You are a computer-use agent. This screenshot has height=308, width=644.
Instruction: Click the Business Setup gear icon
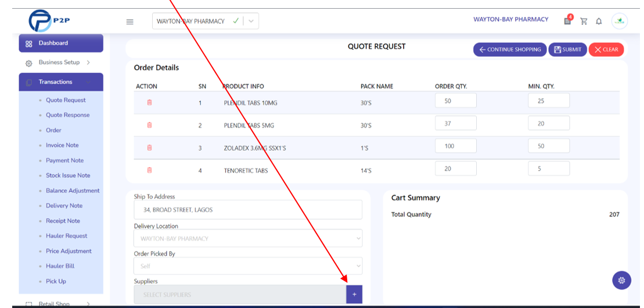pyautogui.click(x=29, y=63)
